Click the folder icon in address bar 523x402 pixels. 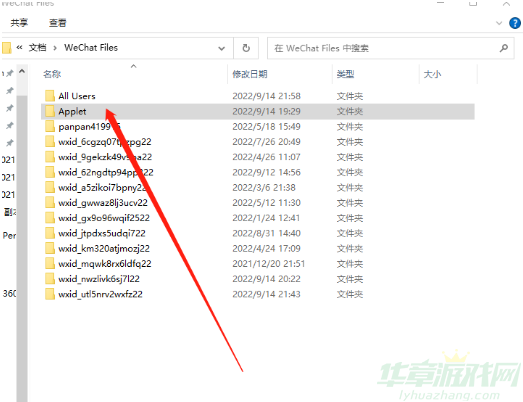6,48
